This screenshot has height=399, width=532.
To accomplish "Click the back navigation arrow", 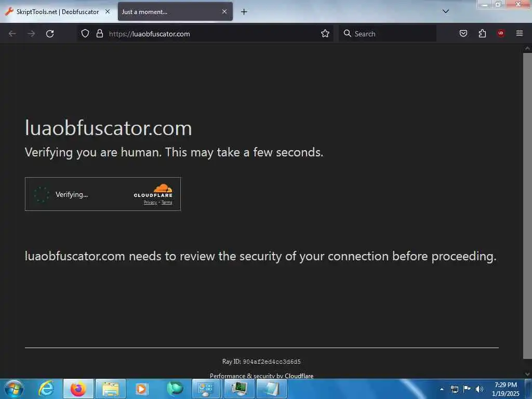I will click(12, 34).
